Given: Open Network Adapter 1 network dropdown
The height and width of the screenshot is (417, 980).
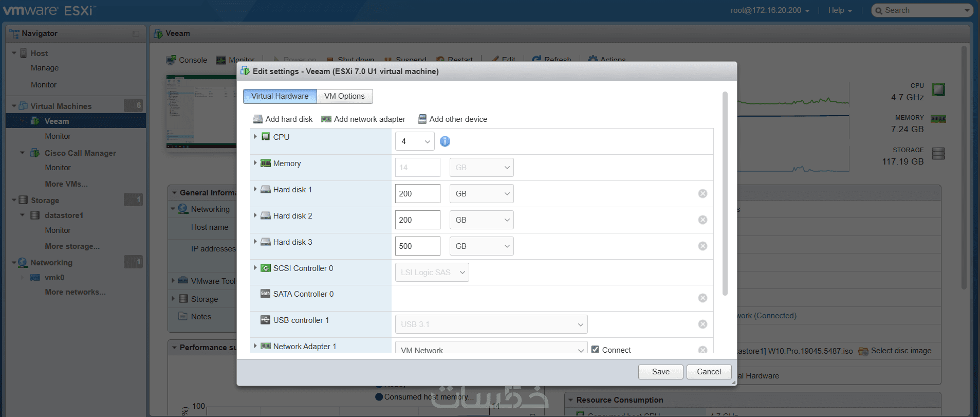Looking at the screenshot, I should click(x=491, y=348).
